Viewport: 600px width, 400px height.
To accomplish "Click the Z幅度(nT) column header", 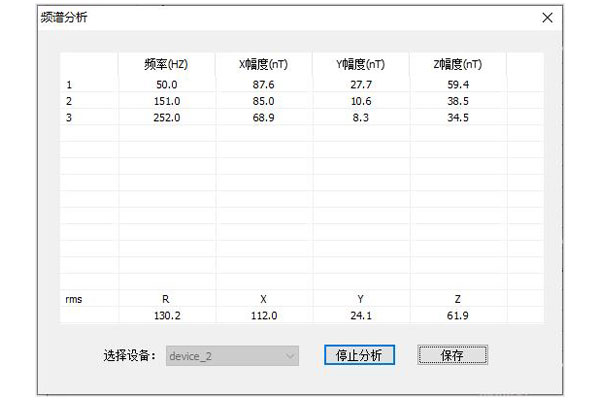I will 457,64.
